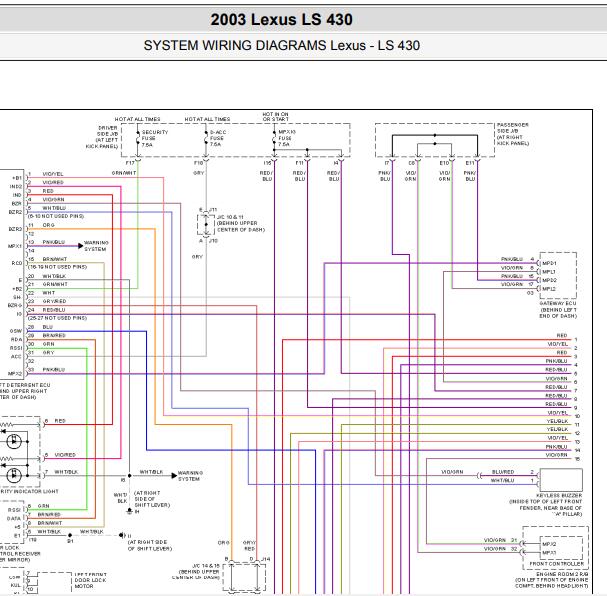
Task: Click the FRONT CONTROLLER label
Action: (556, 564)
